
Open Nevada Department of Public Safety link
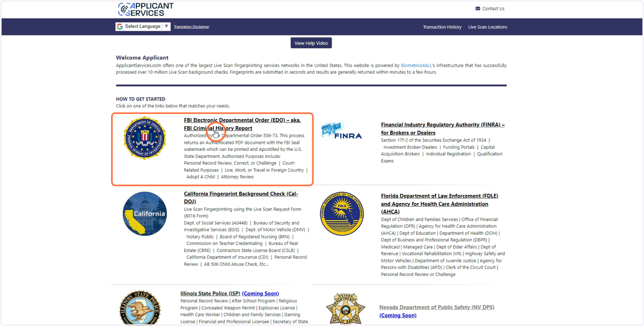[x=437, y=307]
